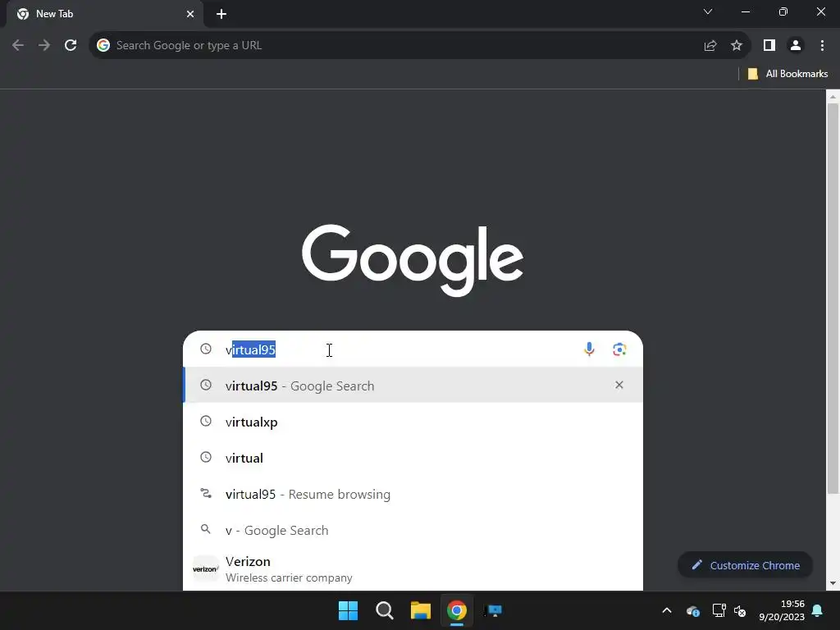Click the Google logo
840x630 pixels.
[x=412, y=260]
